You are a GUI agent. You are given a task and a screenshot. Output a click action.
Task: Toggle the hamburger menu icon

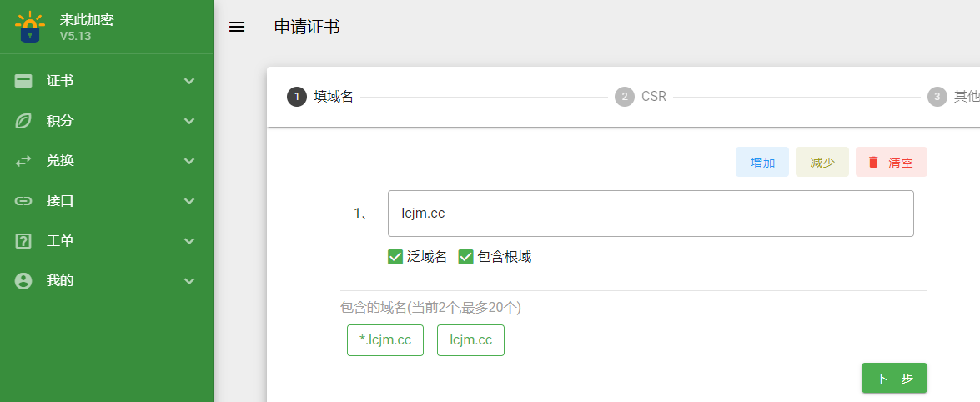(237, 27)
